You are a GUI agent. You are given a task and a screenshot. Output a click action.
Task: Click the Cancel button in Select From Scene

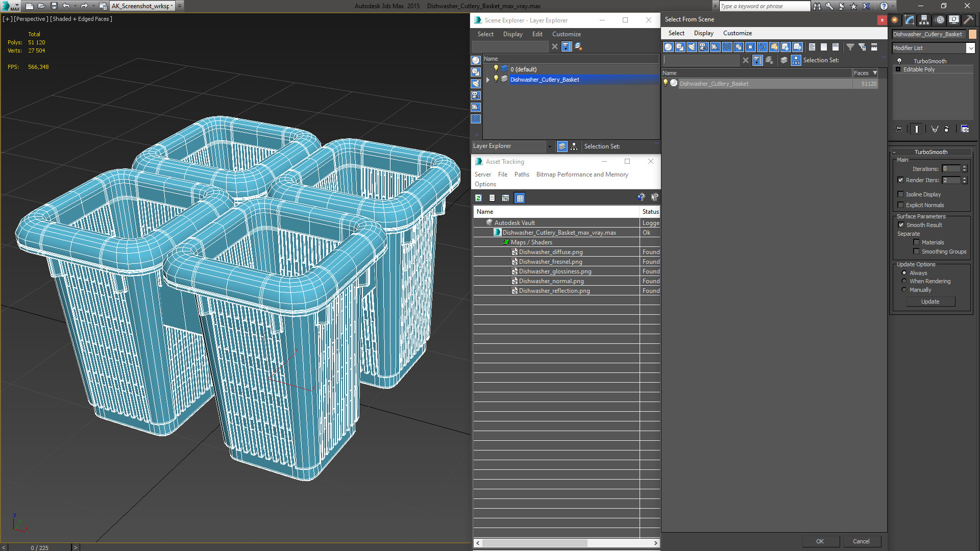click(x=861, y=541)
